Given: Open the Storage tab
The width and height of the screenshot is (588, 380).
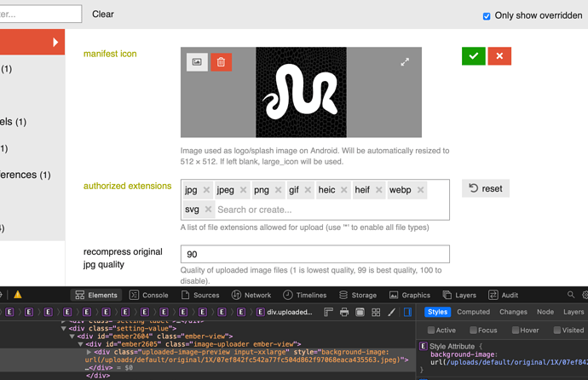Looking at the screenshot, I should tap(358, 296).
